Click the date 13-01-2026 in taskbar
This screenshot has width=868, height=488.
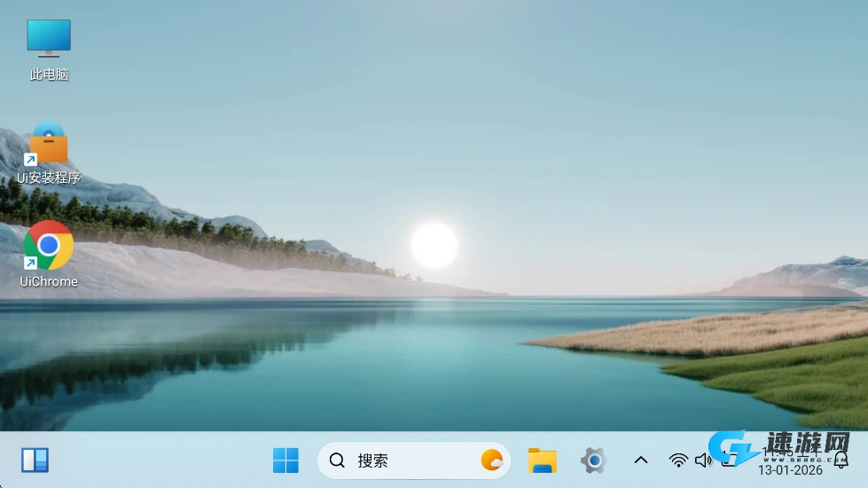click(790, 470)
